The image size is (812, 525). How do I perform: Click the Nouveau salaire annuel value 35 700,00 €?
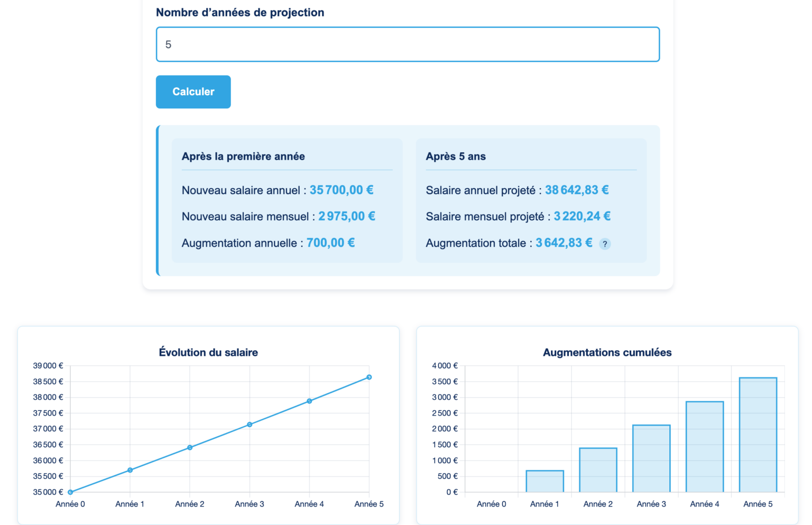tap(341, 190)
